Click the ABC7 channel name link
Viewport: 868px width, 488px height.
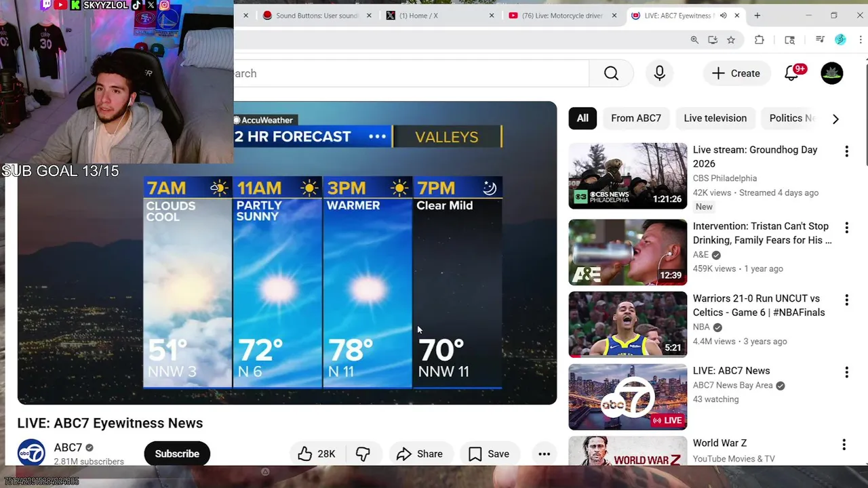coord(68,447)
